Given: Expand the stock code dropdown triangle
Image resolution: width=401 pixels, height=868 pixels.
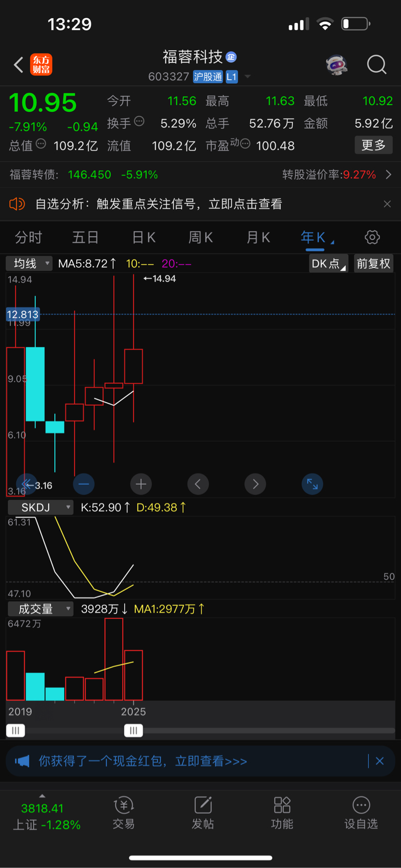Looking at the screenshot, I should tap(247, 77).
